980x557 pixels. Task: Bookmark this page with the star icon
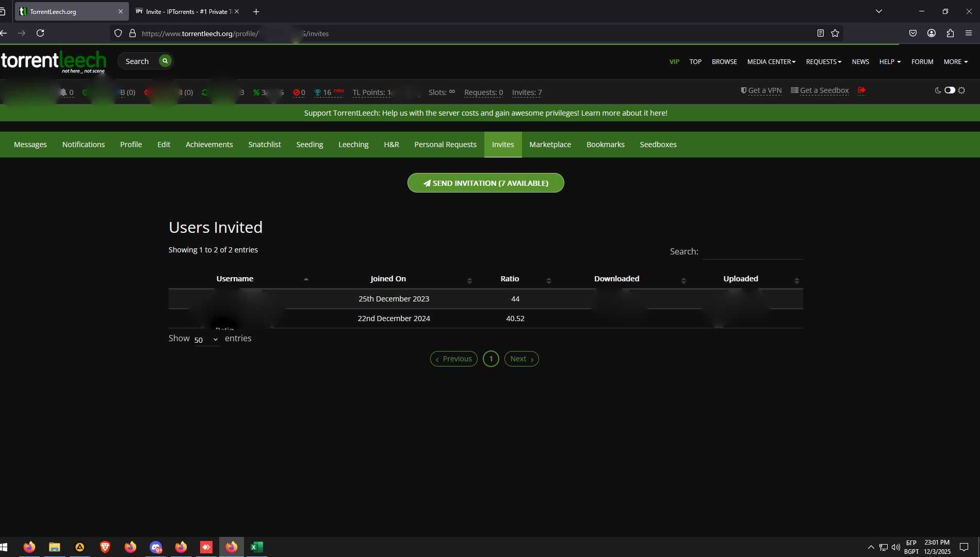(835, 33)
